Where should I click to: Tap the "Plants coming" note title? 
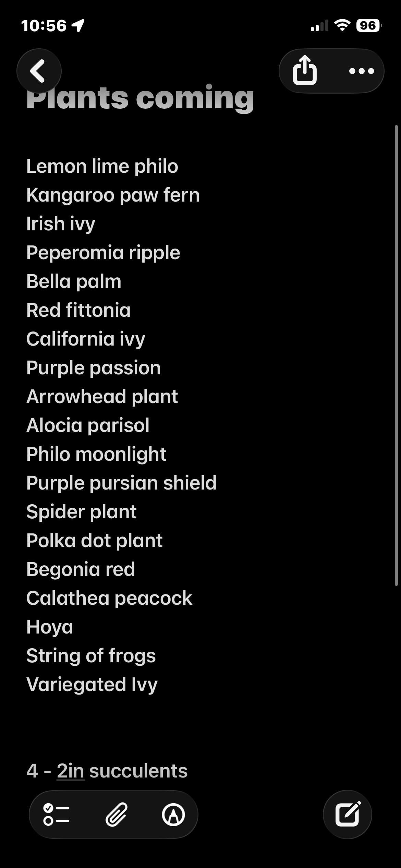click(140, 98)
